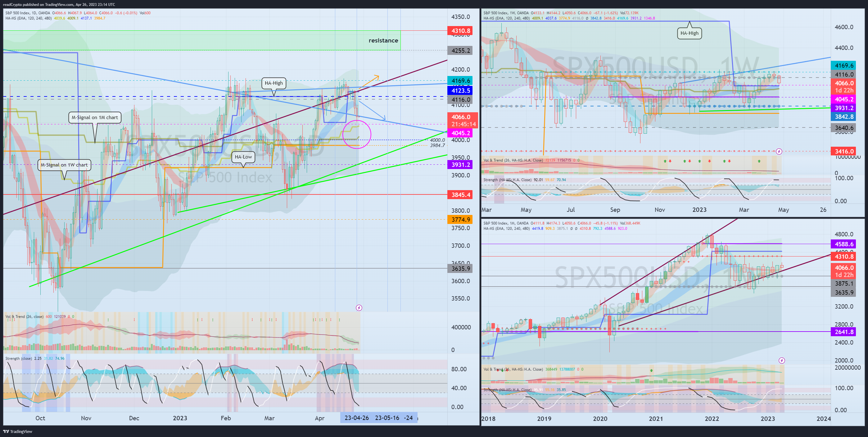Click the lightning event icon on the monthly chart
Viewport: 868px width, 437px height.
(x=782, y=361)
